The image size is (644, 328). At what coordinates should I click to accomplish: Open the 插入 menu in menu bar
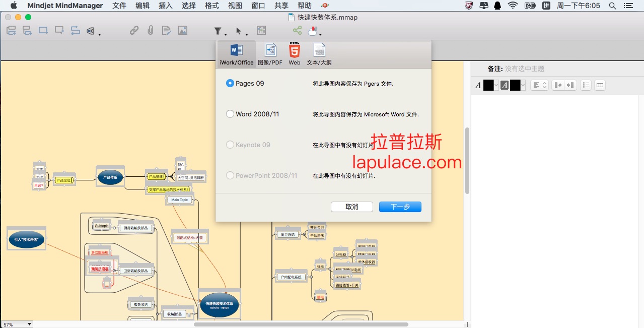pyautogui.click(x=165, y=6)
